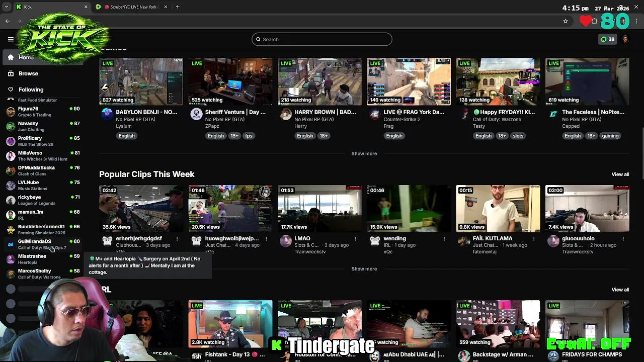Open LIVE @ FRAG York stream thumbnail
The width and height of the screenshot is (644, 362).
click(x=409, y=81)
